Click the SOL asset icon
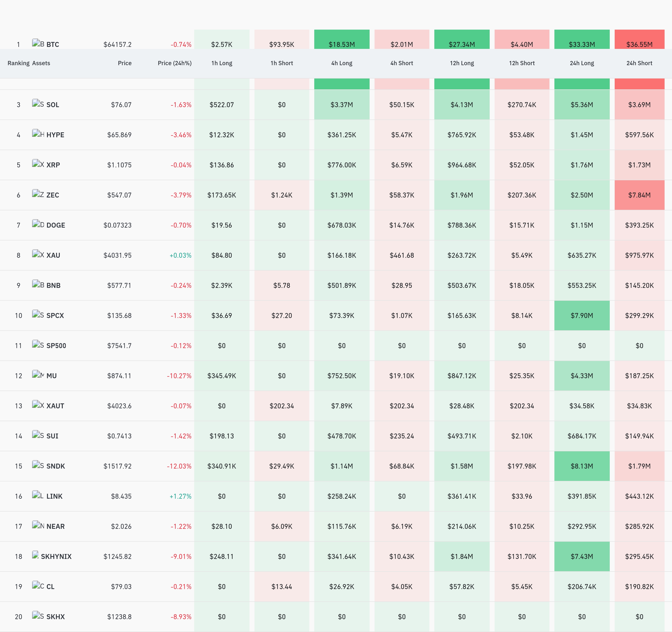Screen dimensions: 672x632 point(38,103)
